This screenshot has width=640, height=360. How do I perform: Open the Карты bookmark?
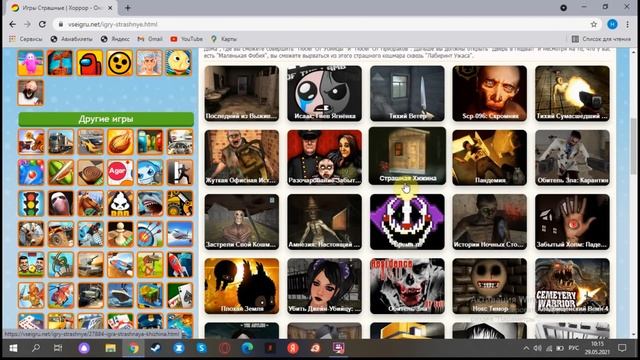(x=224, y=39)
